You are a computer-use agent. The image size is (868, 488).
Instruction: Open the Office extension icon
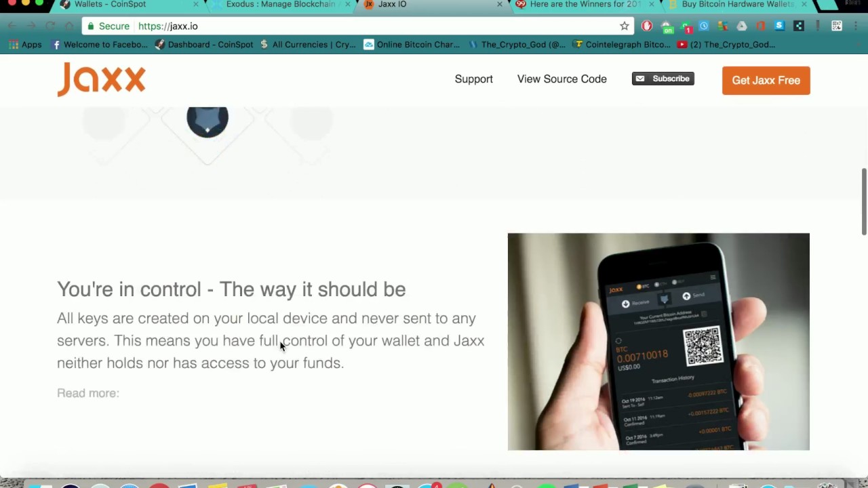[x=761, y=26]
